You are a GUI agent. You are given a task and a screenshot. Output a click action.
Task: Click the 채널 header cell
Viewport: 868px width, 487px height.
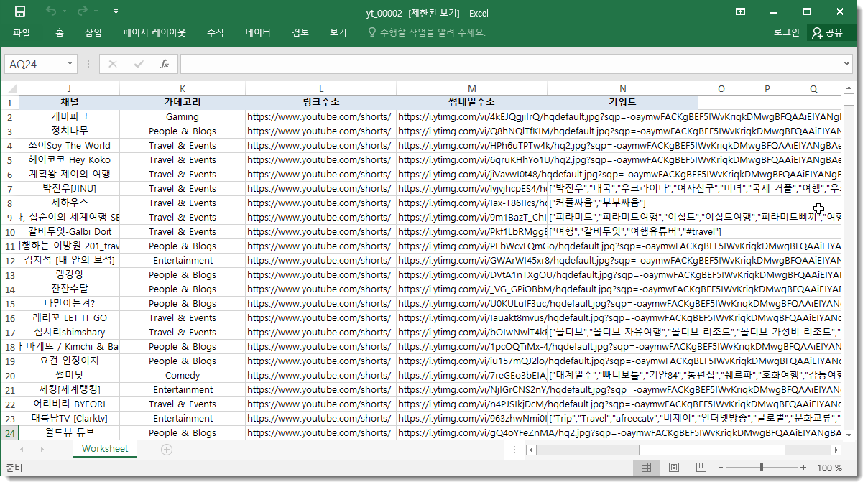pyautogui.click(x=69, y=102)
